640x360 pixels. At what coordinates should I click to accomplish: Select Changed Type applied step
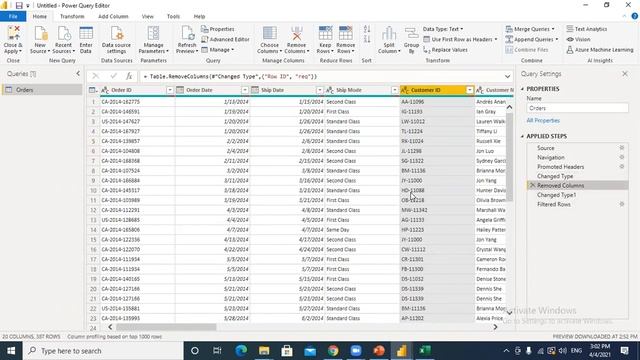point(555,176)
